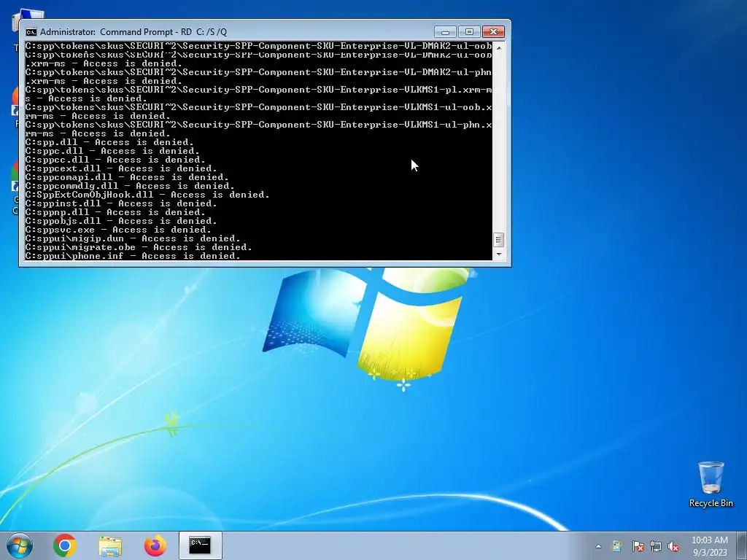Launch Firefox from the taskbar
This screenshot has height=560, width=747.
(155, 545)
